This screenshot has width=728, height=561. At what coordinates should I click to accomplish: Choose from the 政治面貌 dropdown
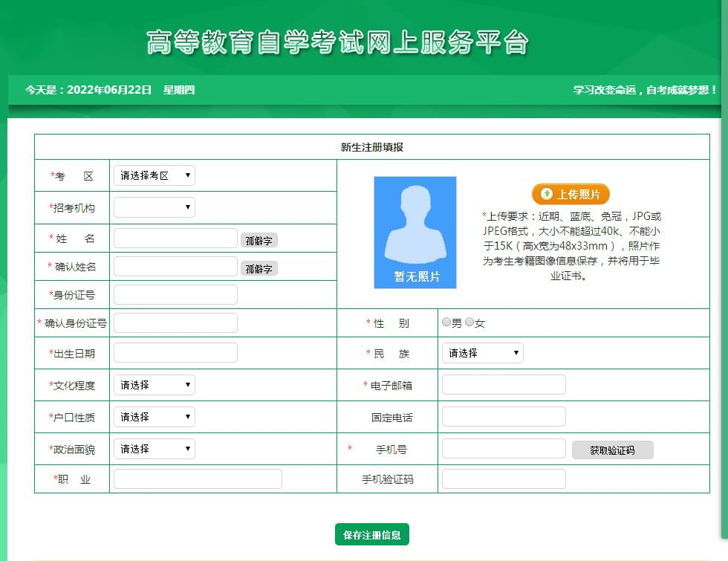pos(155,449)
